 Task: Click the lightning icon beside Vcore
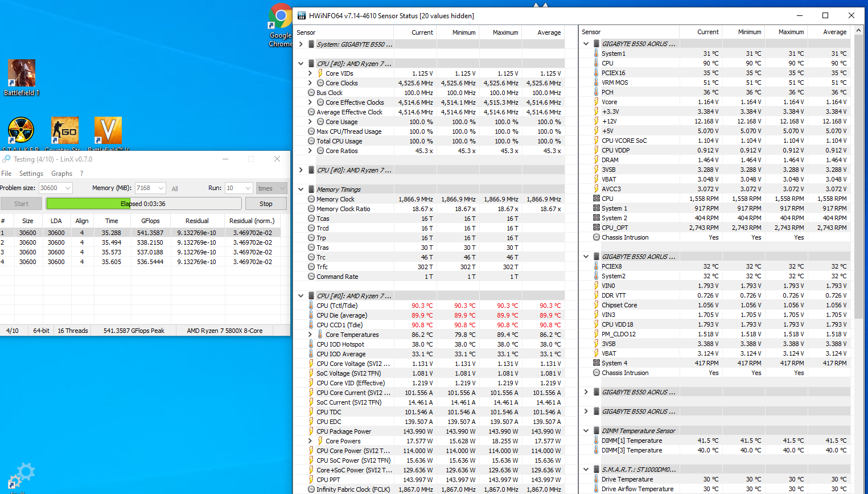(x=596, y=102)
